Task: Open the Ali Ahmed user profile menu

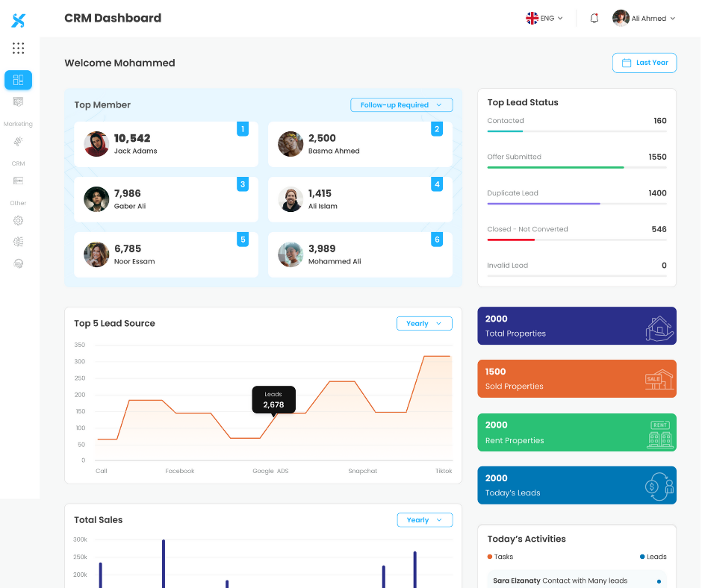Action: [644, 19]
